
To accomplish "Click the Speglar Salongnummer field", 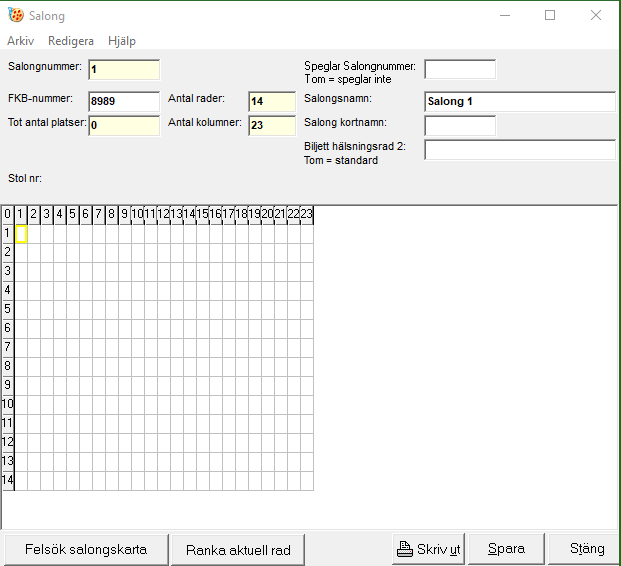I will 460,69.
